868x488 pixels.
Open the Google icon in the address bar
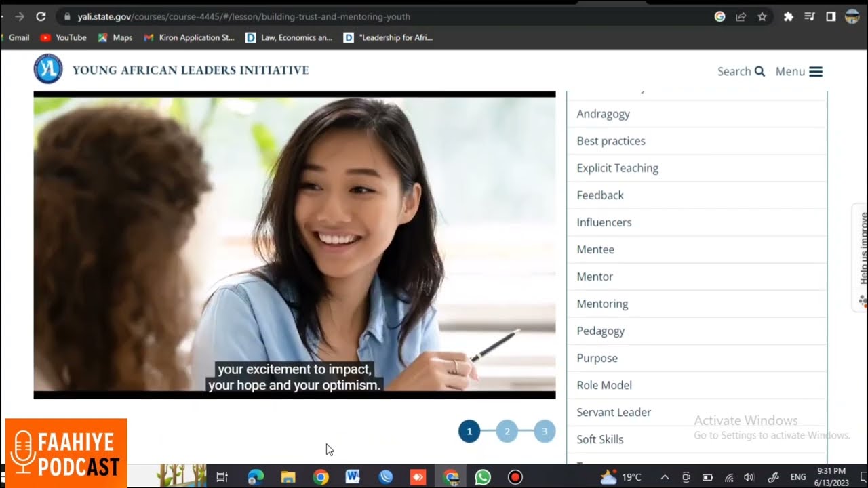pyautogui.click(x=719, y=16)
